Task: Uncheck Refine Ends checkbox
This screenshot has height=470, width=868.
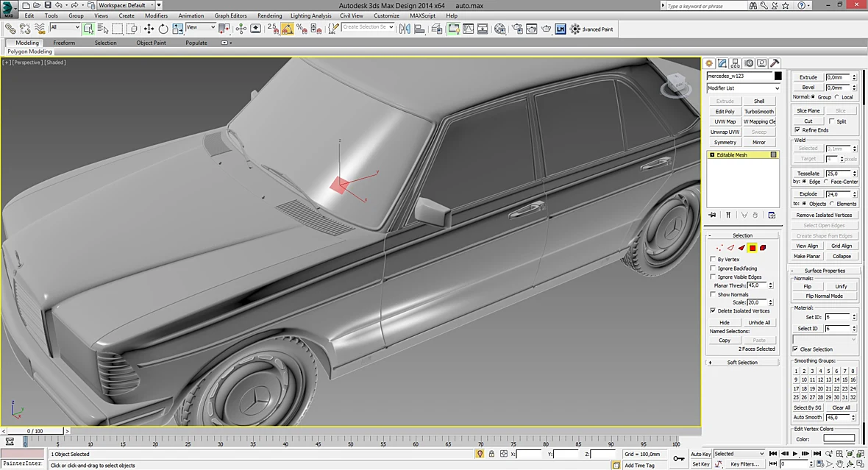Action: [x=797, y=130]
